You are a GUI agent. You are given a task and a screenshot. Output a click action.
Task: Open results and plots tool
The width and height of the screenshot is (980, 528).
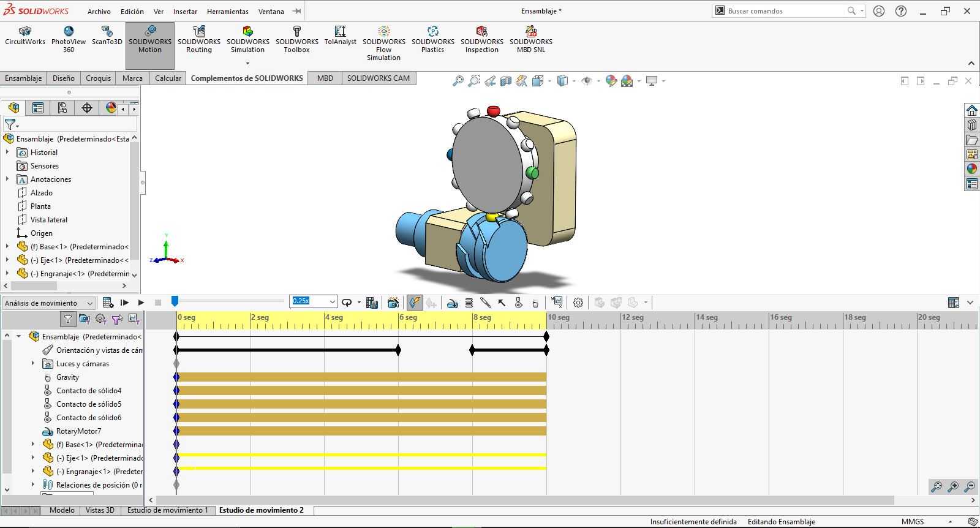[x=557, y=303]
